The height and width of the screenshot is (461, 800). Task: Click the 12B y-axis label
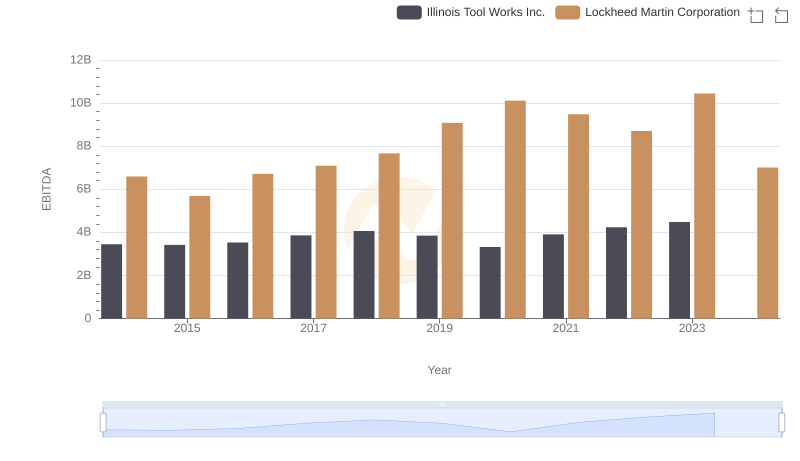pyautogui.click(x=81, y=60)
